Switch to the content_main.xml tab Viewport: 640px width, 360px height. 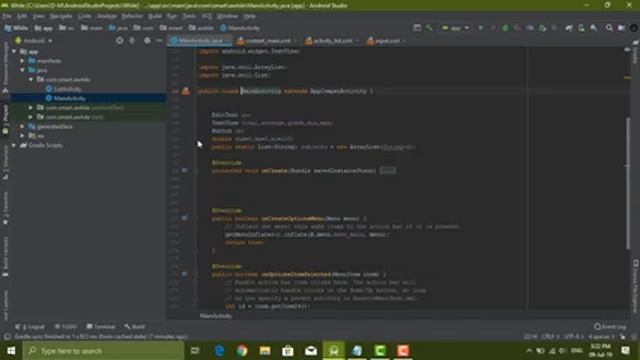[x=267, y=41]
